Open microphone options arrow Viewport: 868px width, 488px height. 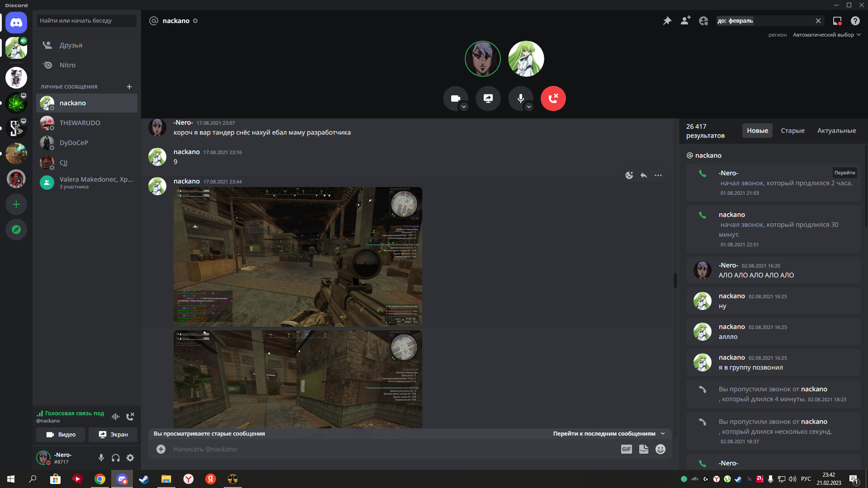(529, 107)
